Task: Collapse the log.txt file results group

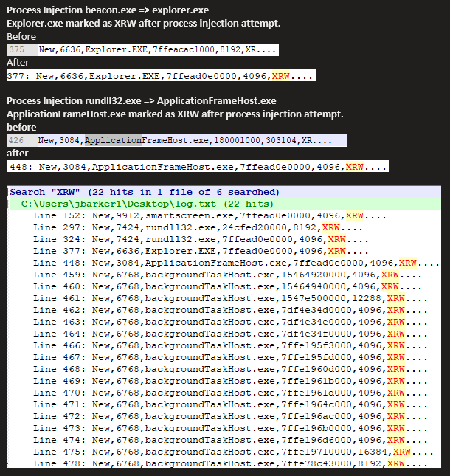Action: [x=8, y=203]
